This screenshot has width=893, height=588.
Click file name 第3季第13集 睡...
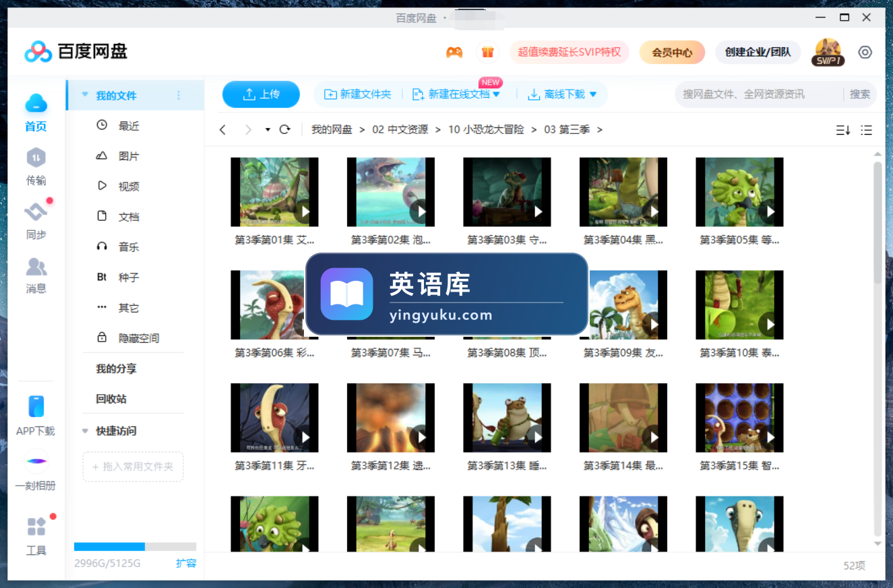(x=507, y=465)
